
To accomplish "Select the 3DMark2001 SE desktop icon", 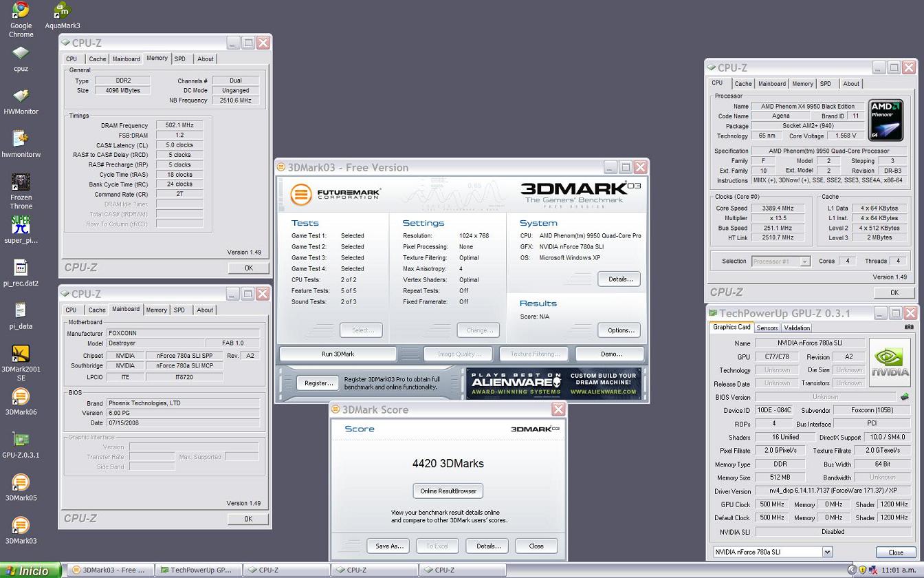I will click(x=21, y=363).
